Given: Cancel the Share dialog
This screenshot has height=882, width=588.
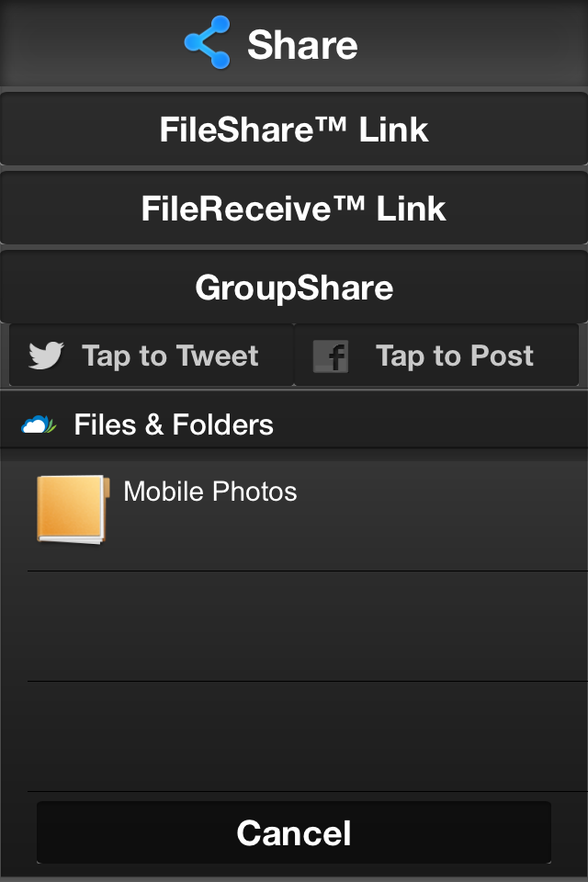Looking at the screenshot, I should click(x=294, y=832).
